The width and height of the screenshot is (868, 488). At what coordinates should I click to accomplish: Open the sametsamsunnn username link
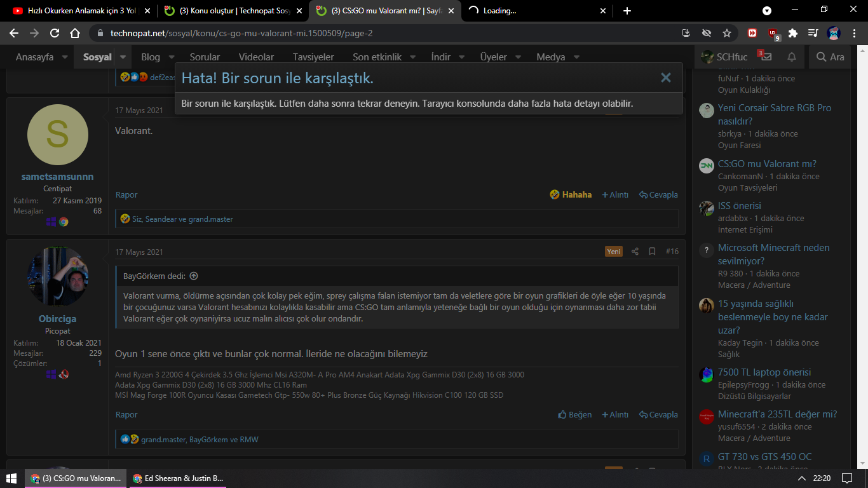tap(57, 177)
